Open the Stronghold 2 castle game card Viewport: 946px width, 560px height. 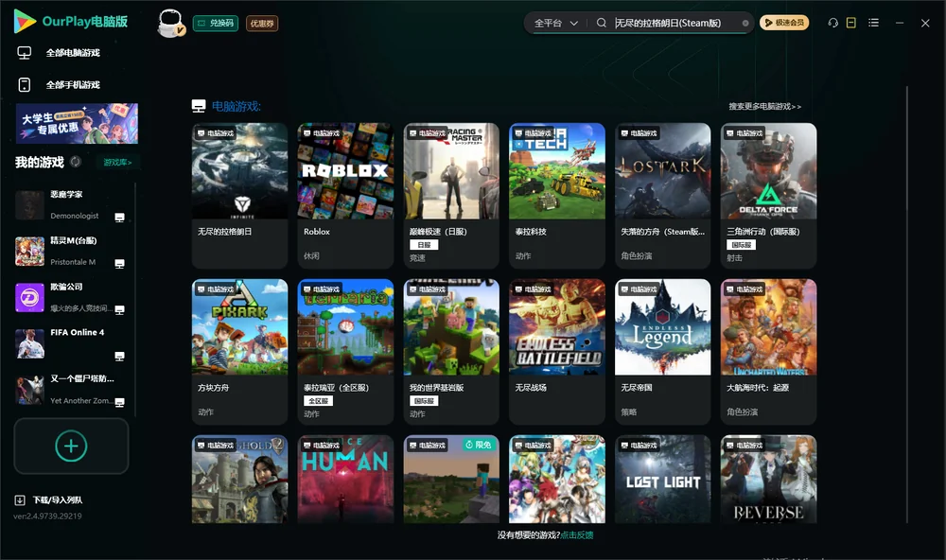239,480
